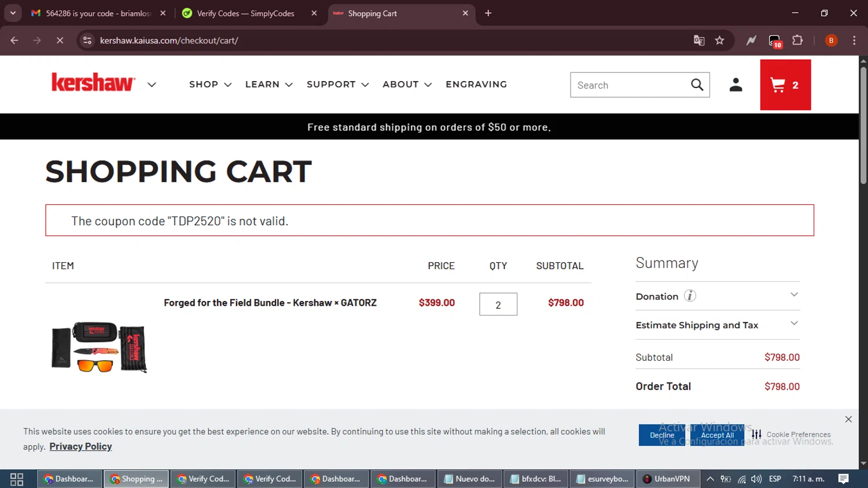Close the Verify Codes tab
The width and height of the screenshot is (868, 488).
314,13
